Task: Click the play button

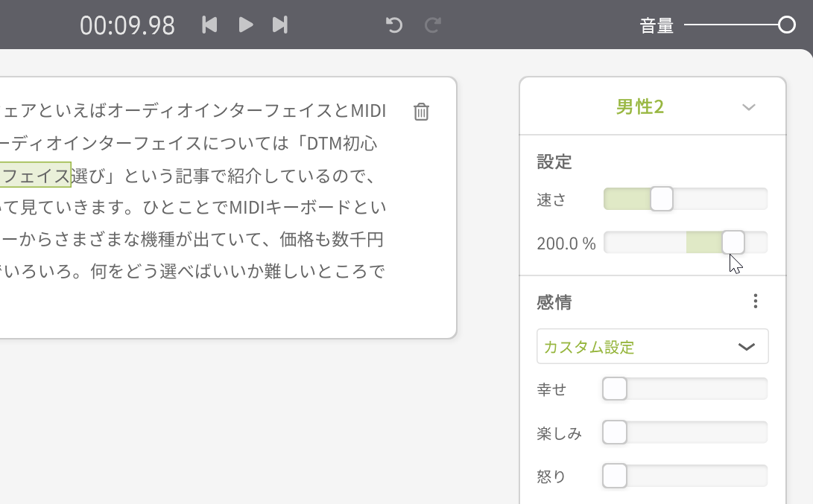Action: pyautogui.click(x=246, y=25)
